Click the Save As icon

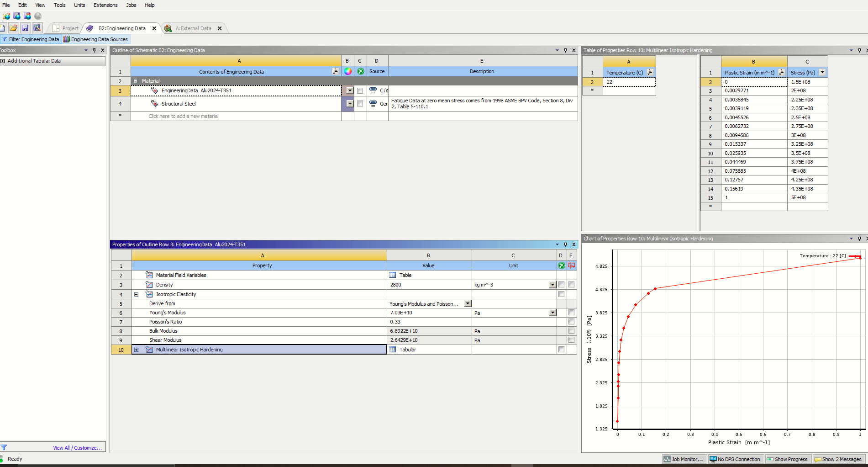37,28
